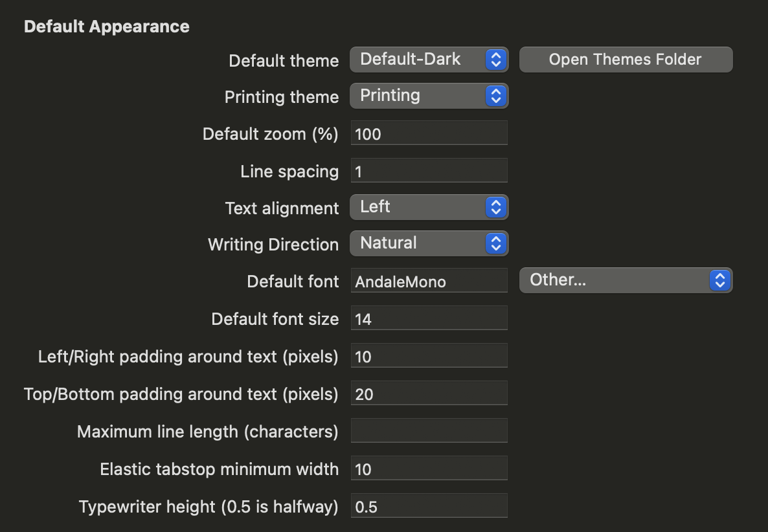
Task: Click the Top/Bottom padding input field
Action: coord(429,394)
